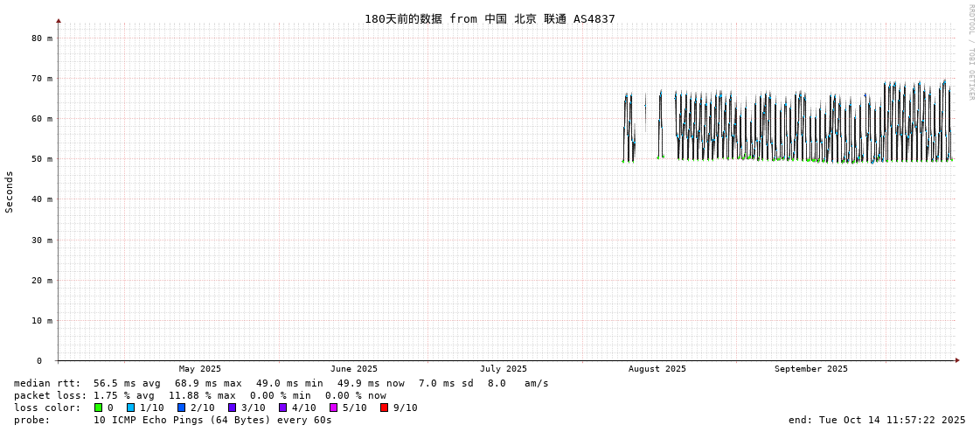The width and height of the screenshot is (980, 432).
Task: Select the June 2025 axis label
Action: (x=354, y=369)
